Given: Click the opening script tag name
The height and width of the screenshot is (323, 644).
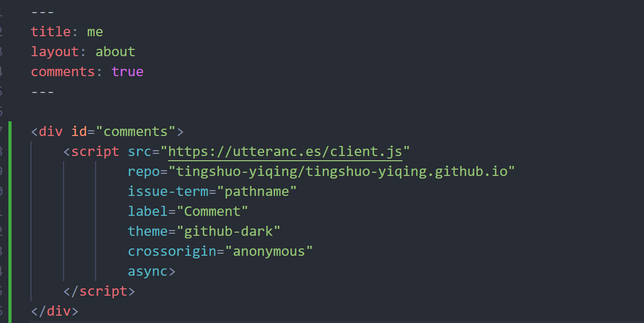Looking at the screenshot, I should tap(95, 152).
